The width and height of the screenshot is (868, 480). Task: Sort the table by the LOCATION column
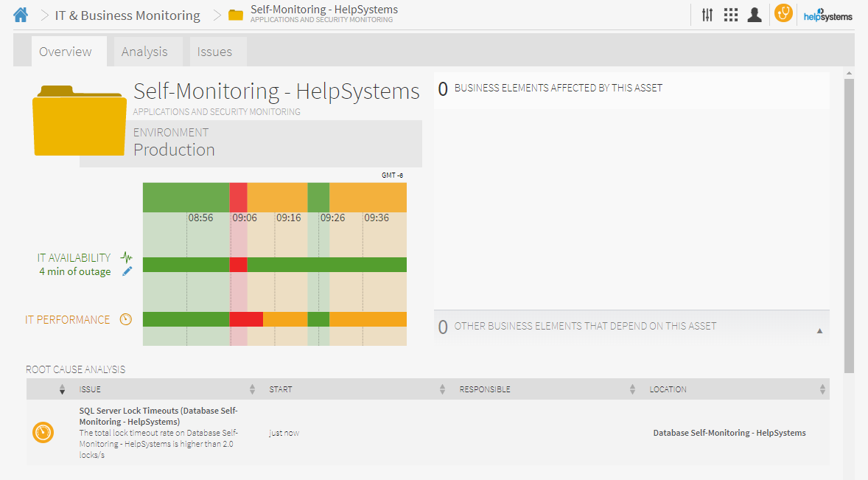point(823,389)
